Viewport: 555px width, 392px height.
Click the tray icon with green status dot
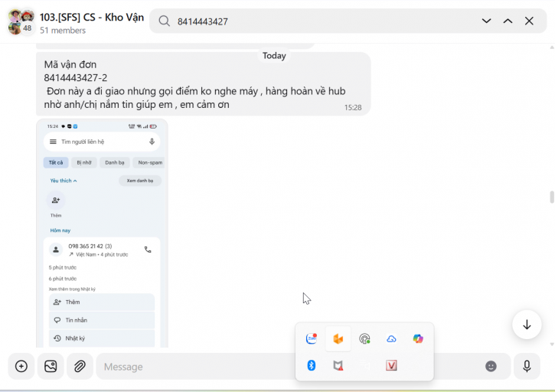(x=364, y=339)
